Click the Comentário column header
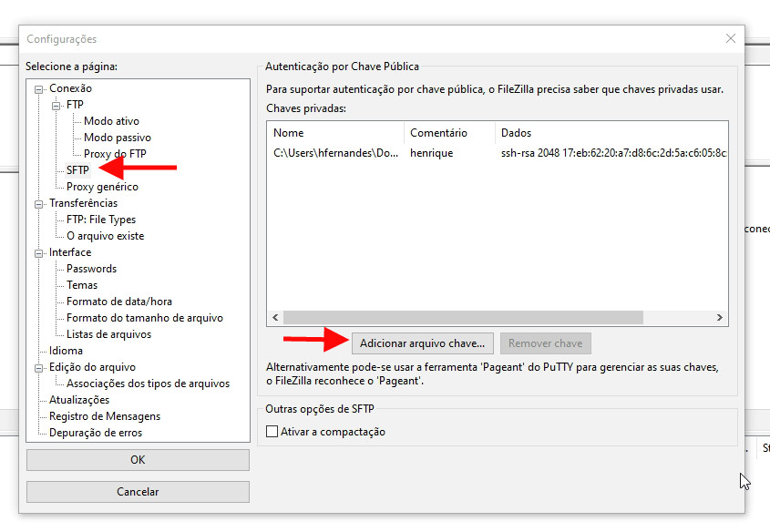The height and width of the screenshot is (532, 770). pos(450,132)
